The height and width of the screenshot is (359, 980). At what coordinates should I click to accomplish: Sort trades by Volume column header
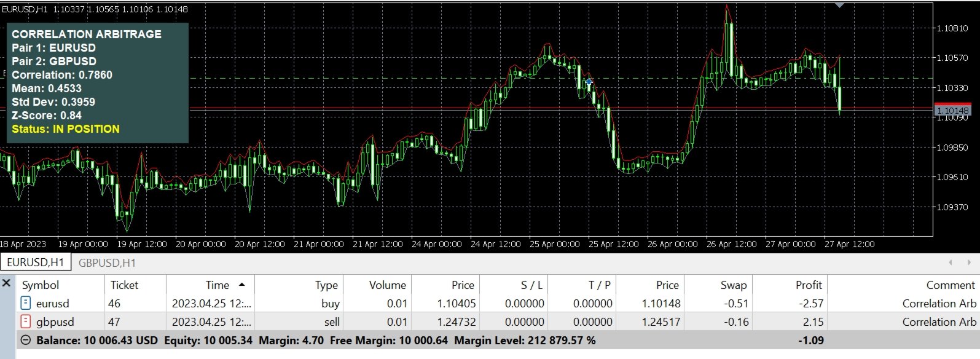coord(377,285)
